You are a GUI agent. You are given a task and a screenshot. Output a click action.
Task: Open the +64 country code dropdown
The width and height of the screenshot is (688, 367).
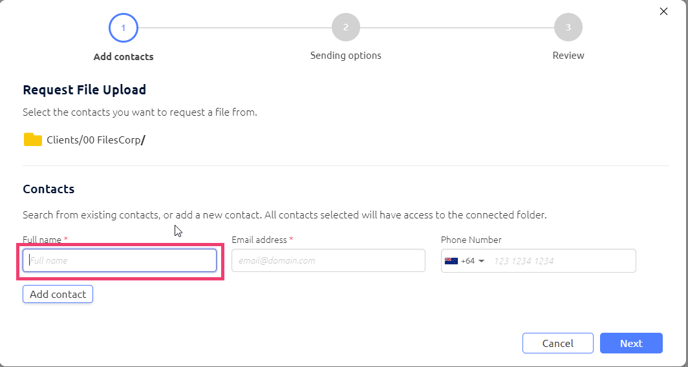(x=465, y=261)
